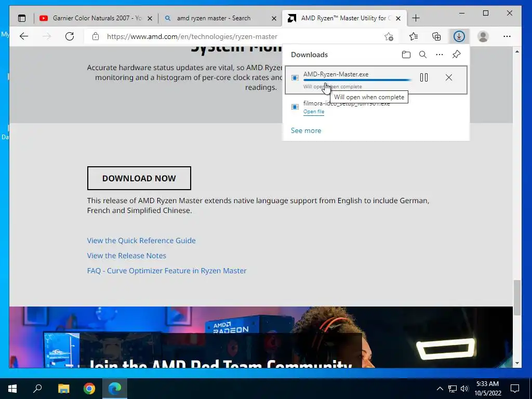
Task: View site information lock icon
Action: point(96,36)
